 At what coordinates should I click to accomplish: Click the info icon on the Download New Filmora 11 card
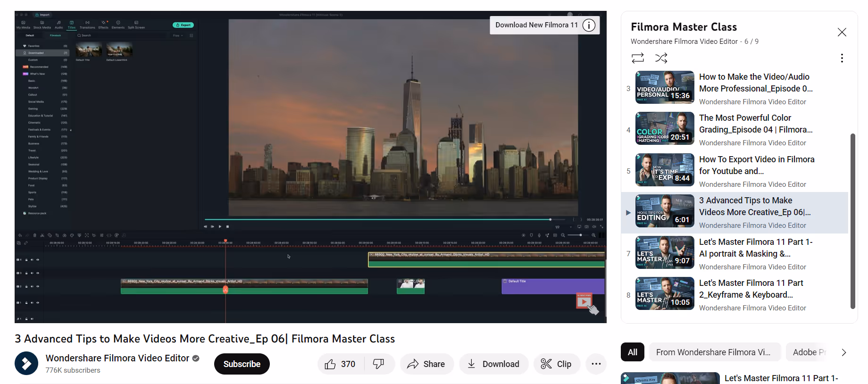point(589,25)
